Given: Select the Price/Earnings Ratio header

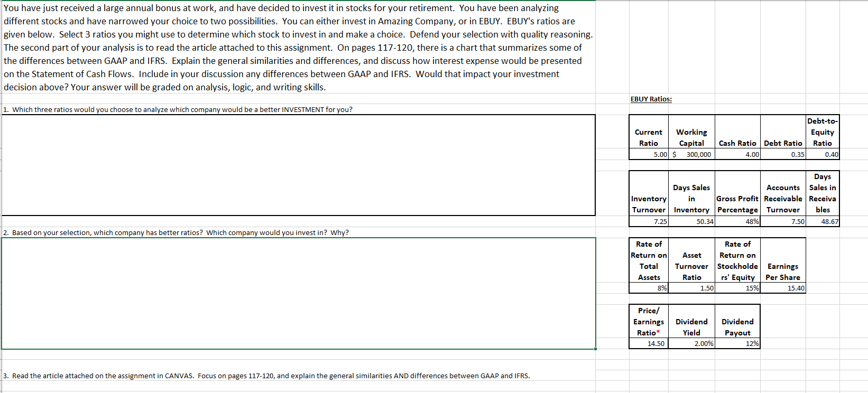Looking at the screenshot, I should coord(649,321).
